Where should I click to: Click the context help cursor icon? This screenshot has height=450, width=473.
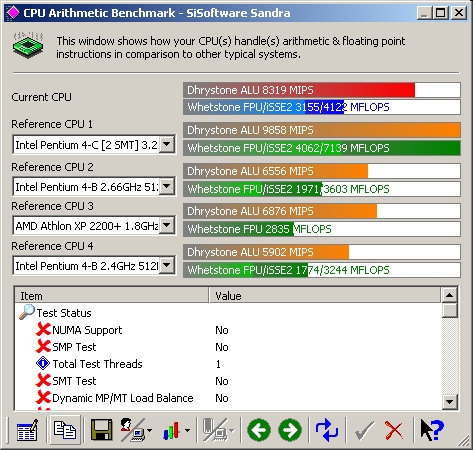(432, 430)
